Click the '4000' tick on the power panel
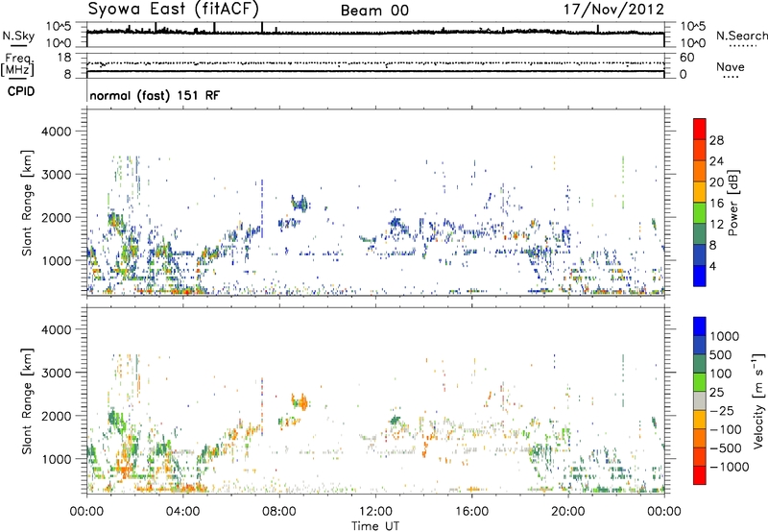Screen dimensions: 768x532 click(x=57, y=132)
